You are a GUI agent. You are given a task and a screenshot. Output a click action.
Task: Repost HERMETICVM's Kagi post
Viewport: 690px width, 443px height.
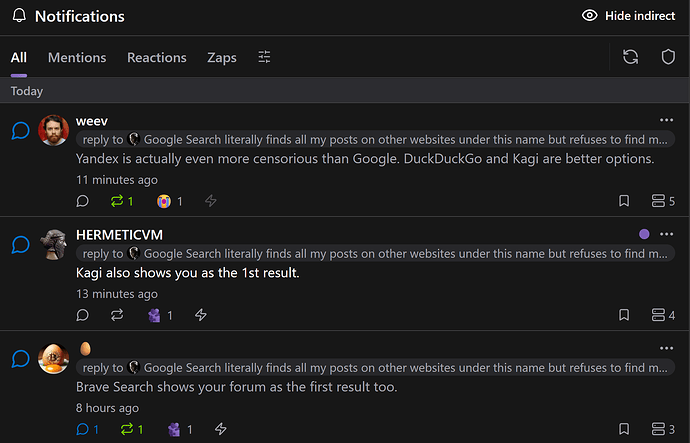(117, 315)
